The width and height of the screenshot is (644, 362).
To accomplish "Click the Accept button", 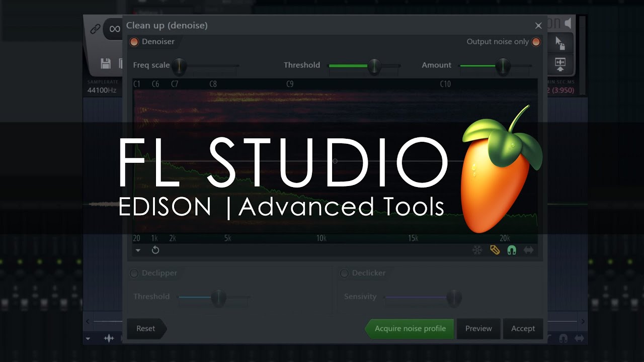I will click(x=523, y=328).
